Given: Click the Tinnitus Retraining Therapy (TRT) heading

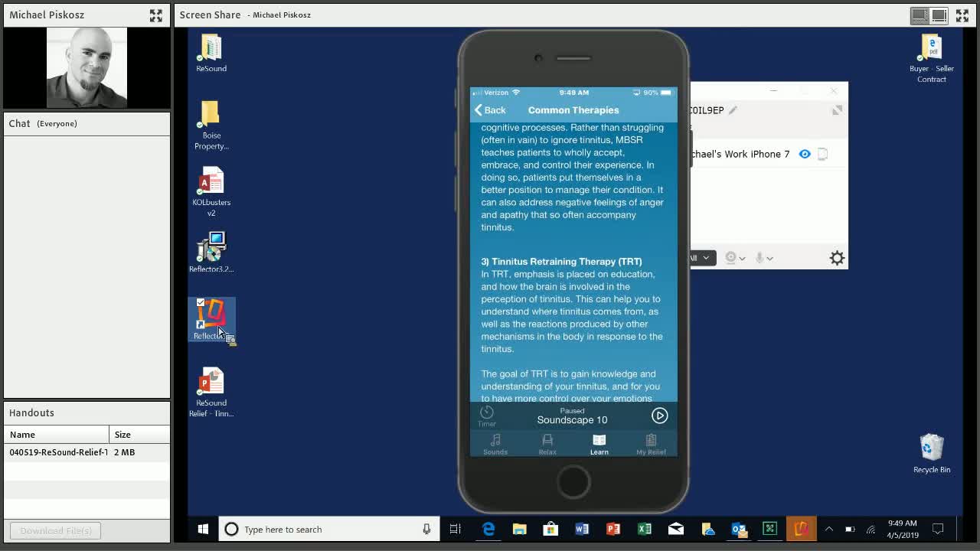Looking at the screenshot, I should 561,262.
